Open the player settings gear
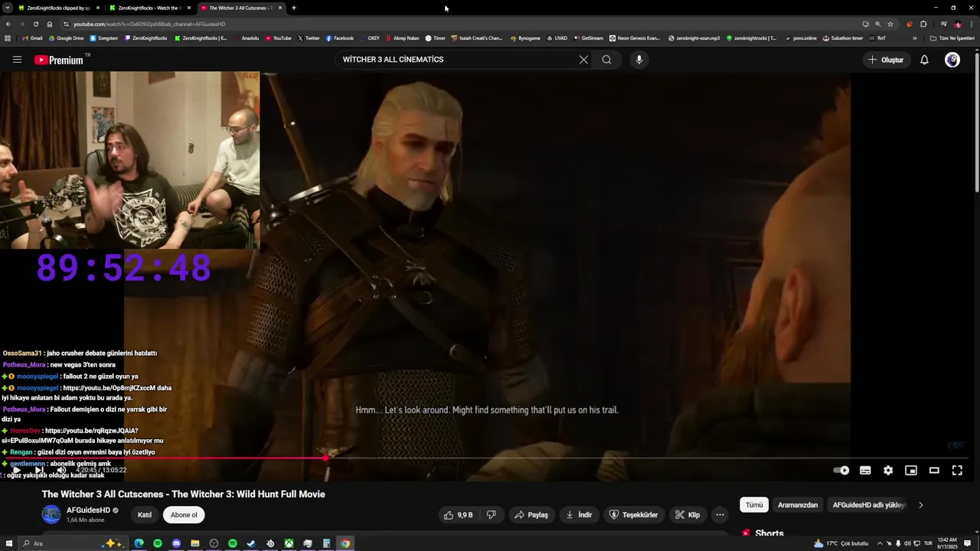Image resolution: width=980 pixels, height=551 pixels. (888, 471)
